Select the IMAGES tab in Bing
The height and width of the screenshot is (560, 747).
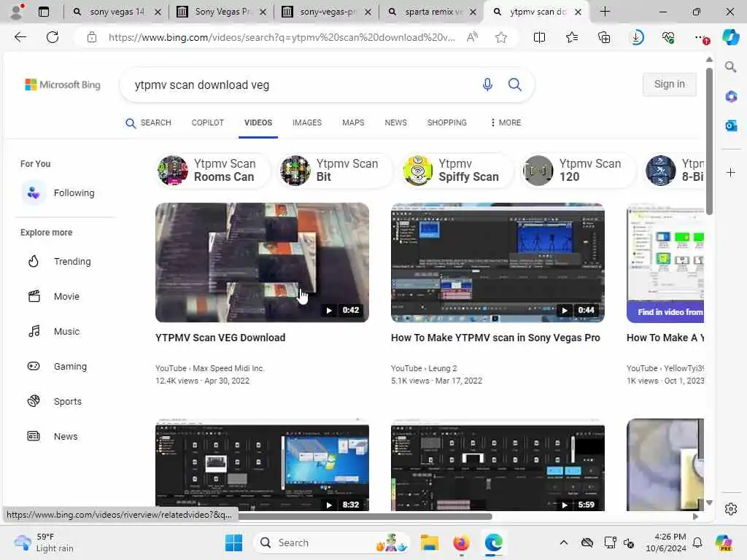coord(307,122)
